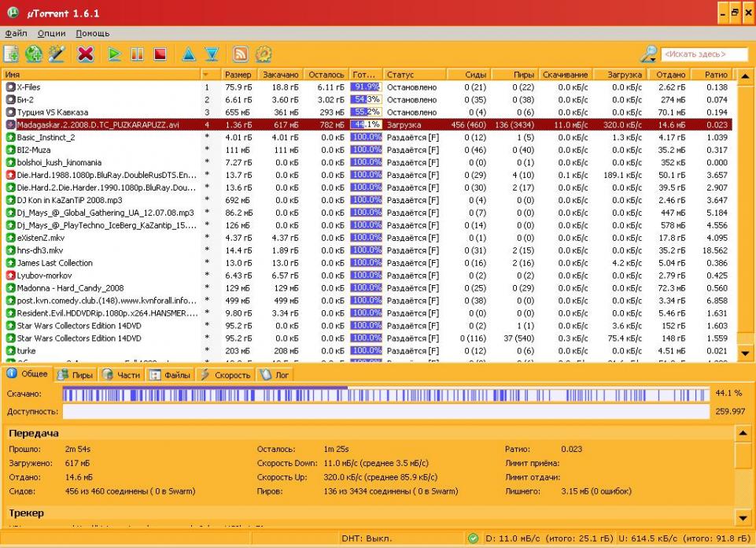Open the RSS downloader icon

[x=240, y=54]
